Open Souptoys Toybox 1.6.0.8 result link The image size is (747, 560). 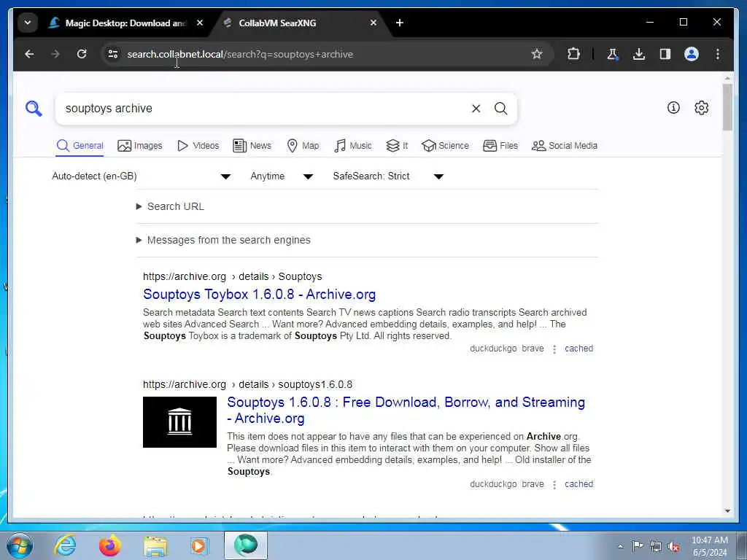pyautogui.click(x=259, y=295)
